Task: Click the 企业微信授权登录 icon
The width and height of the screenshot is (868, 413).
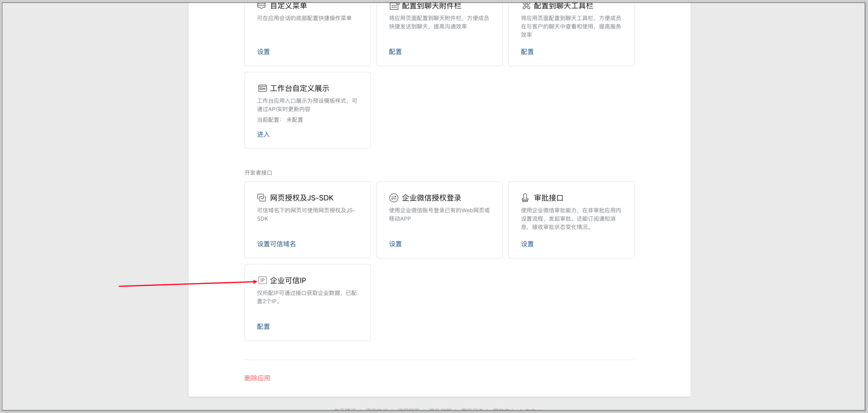Action: coord(393,198)
